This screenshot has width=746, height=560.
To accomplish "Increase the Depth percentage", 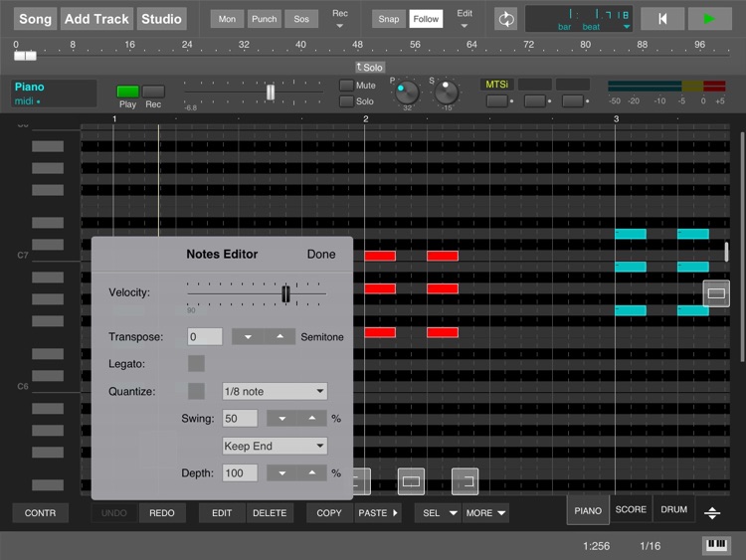I will (x=312, y=472).
